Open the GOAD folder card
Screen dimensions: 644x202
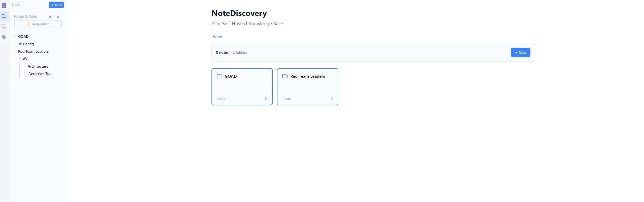pos(242,87)
